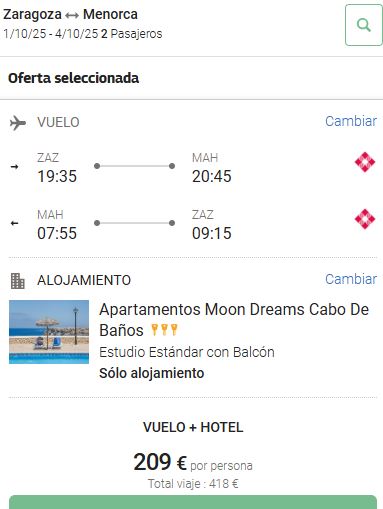This screenshot has height=509, width=383.
Task: Click the airplane icon beside VUELO
Action: coord(18,123)
